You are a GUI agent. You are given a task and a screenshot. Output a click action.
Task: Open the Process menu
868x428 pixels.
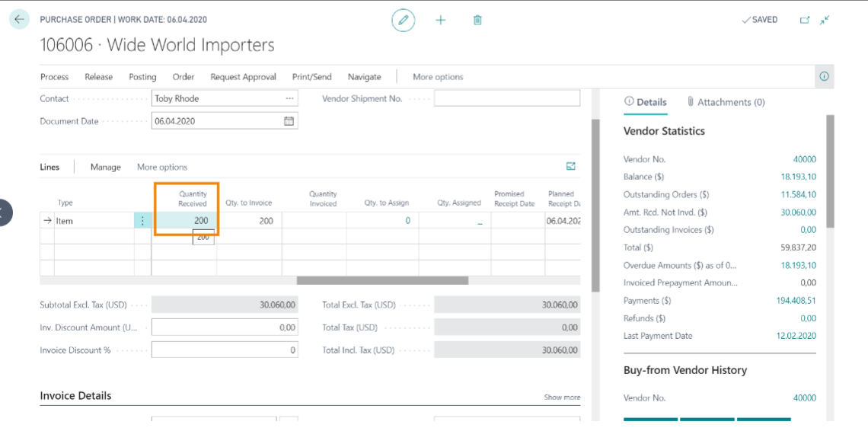click(54, 77)
